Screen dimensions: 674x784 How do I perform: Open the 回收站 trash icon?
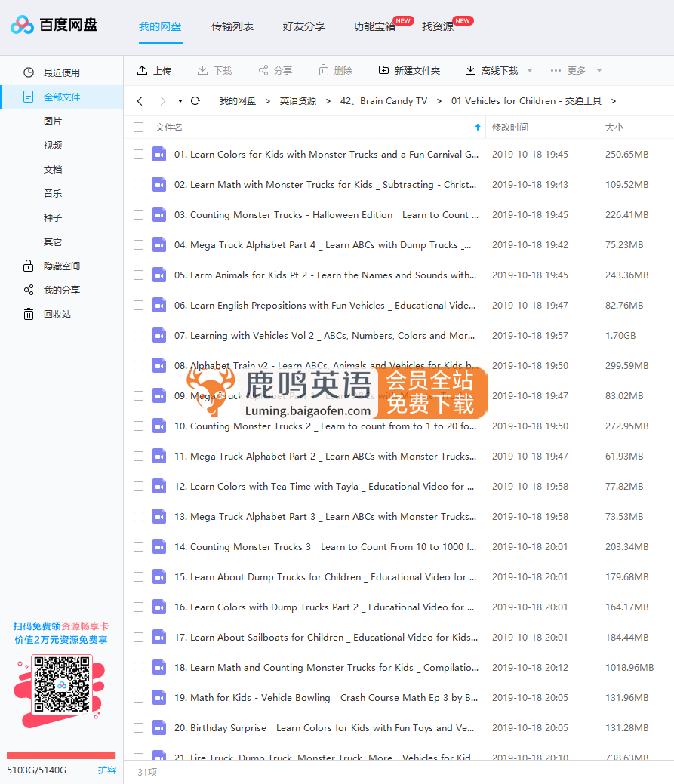(29, 314)
